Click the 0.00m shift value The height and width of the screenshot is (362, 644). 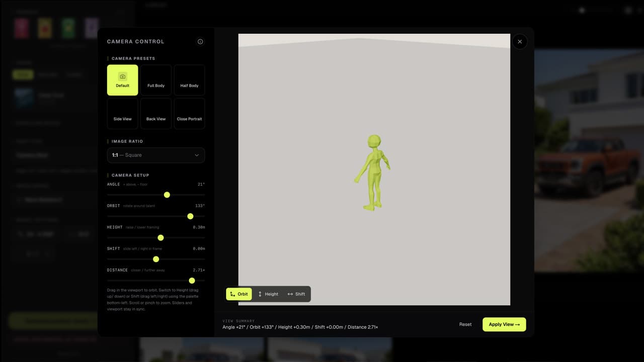pos(199,249)
